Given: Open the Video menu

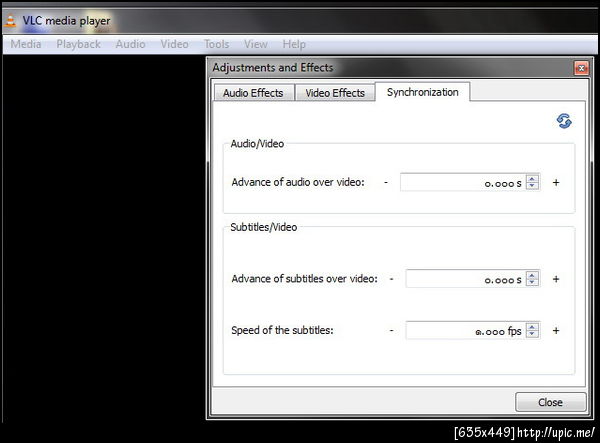Looking at the screenshot, I should pyautogui.click(x=174, y=44).
